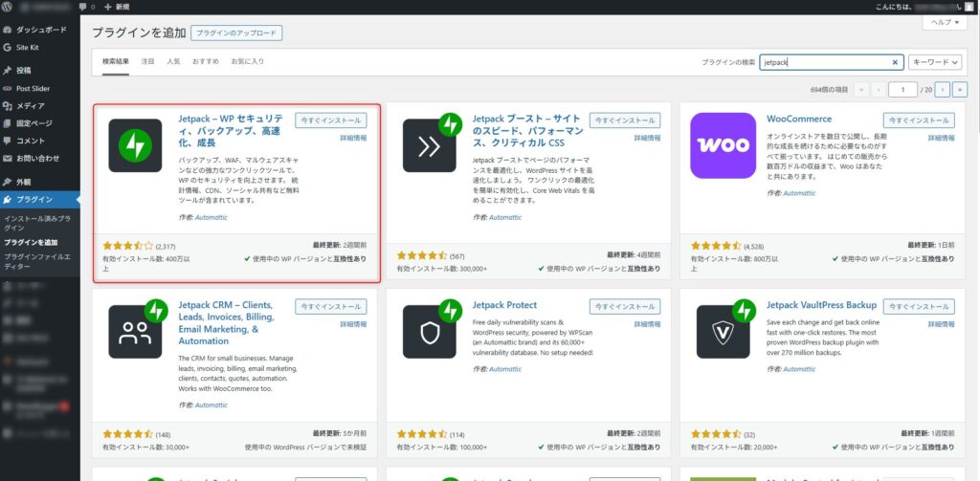Open 詳細情報 for Jetpack ブースト
The image size is (980, 481).
tap(648, 138)
